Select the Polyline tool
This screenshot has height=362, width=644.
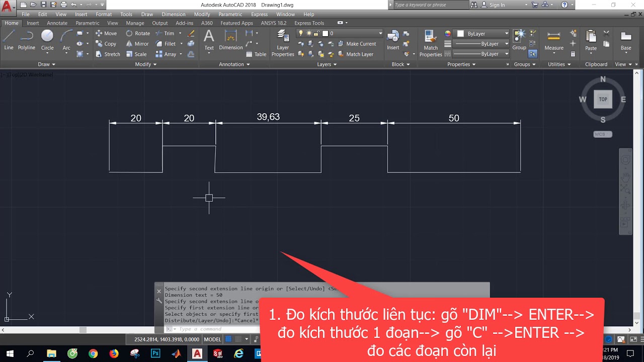26,40
